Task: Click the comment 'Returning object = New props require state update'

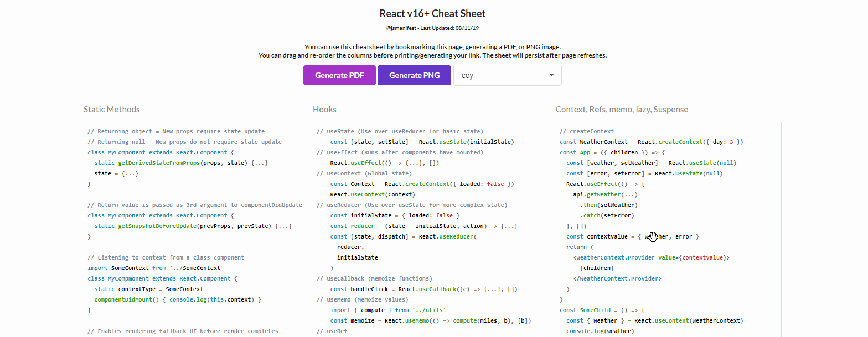Action: coord(176,131)
